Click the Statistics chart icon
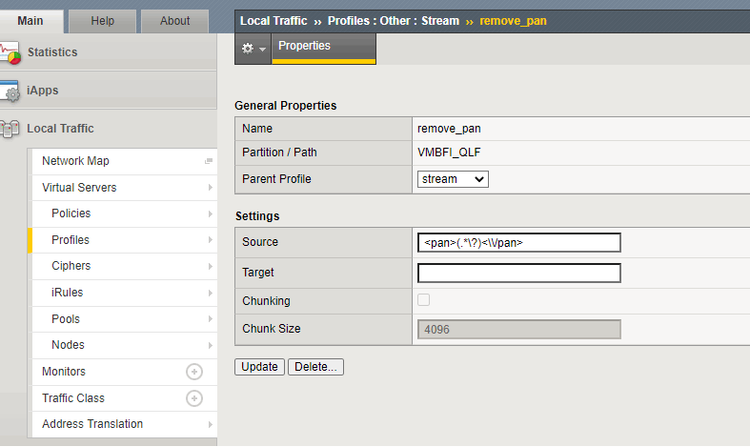The width and height of the screenshot is (750, 447). coord(11,53)
